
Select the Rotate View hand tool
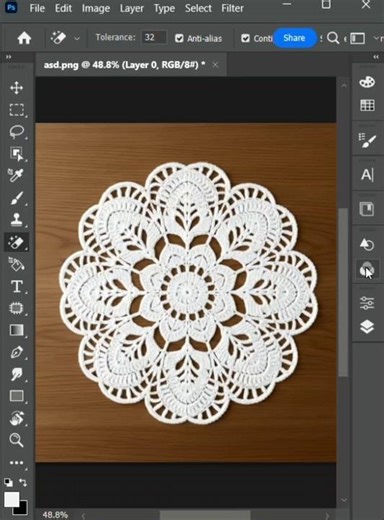(x=16, y=418)
